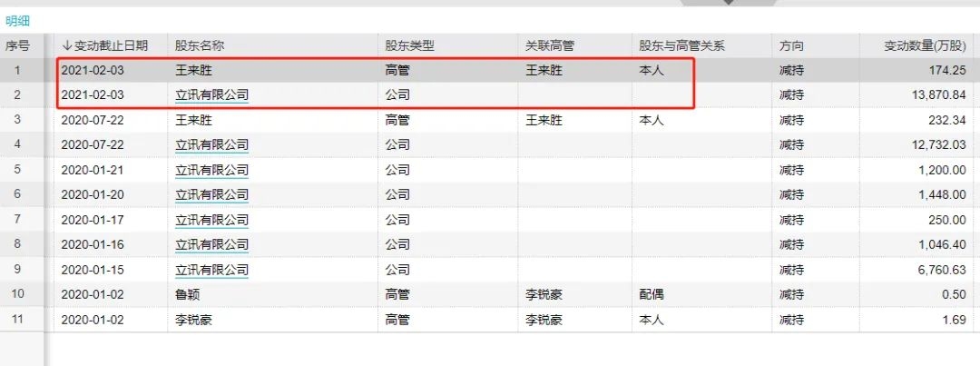Screen dimensions: 980x366
Task: Click the 序号 column header
Action: pyautogui.click(x=17, y=45)
